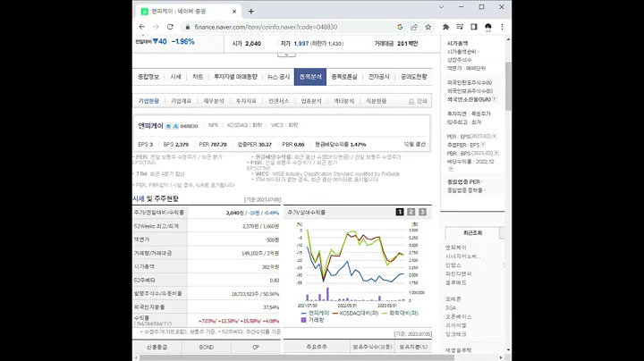Viewport: 644px width, 361px height.
Task: Select the 최근조회 tab in sidebar
Action: [x=472, y=233]
